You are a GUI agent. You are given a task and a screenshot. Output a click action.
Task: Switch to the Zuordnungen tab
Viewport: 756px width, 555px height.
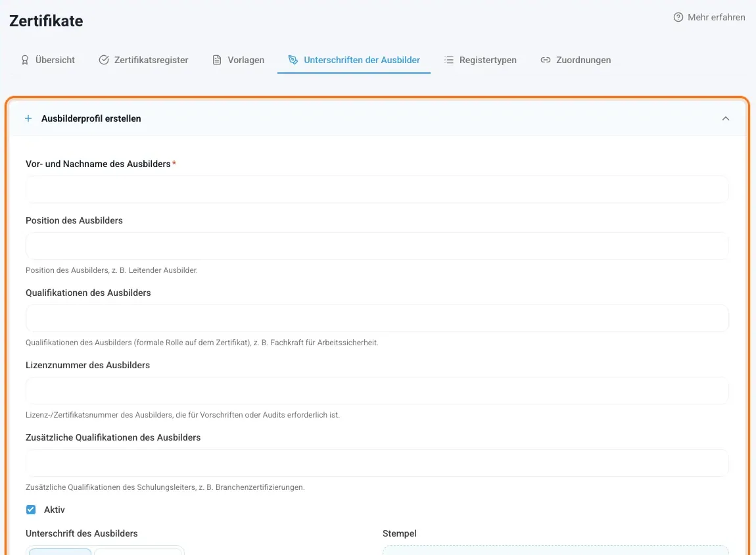576,60
